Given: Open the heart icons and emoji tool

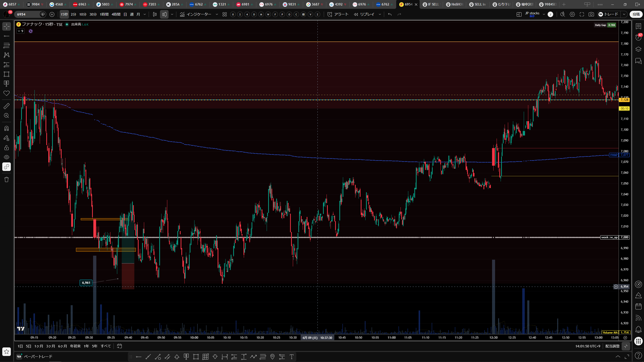Looking at the screenshot, I should [7, 93].
